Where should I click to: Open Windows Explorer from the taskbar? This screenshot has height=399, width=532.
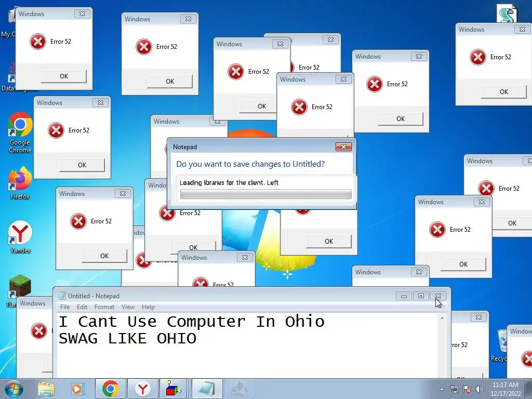[46, 389]
